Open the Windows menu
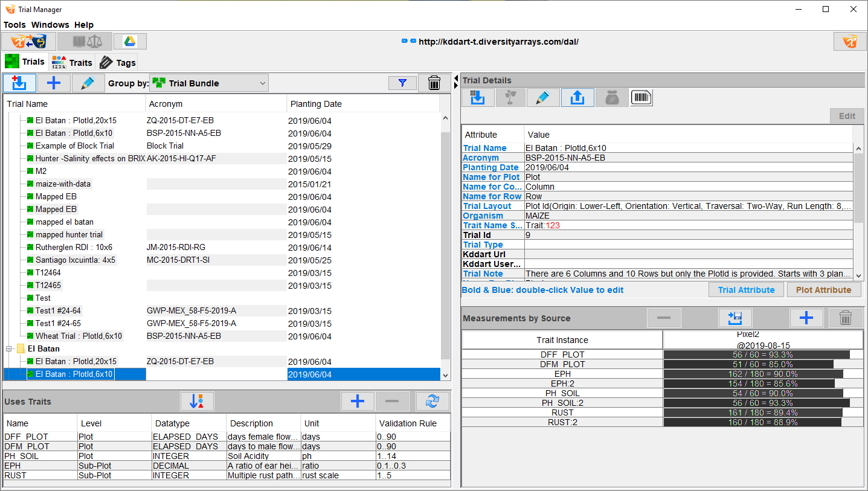This screenshot has height=491, width=868. click(50, 25)
